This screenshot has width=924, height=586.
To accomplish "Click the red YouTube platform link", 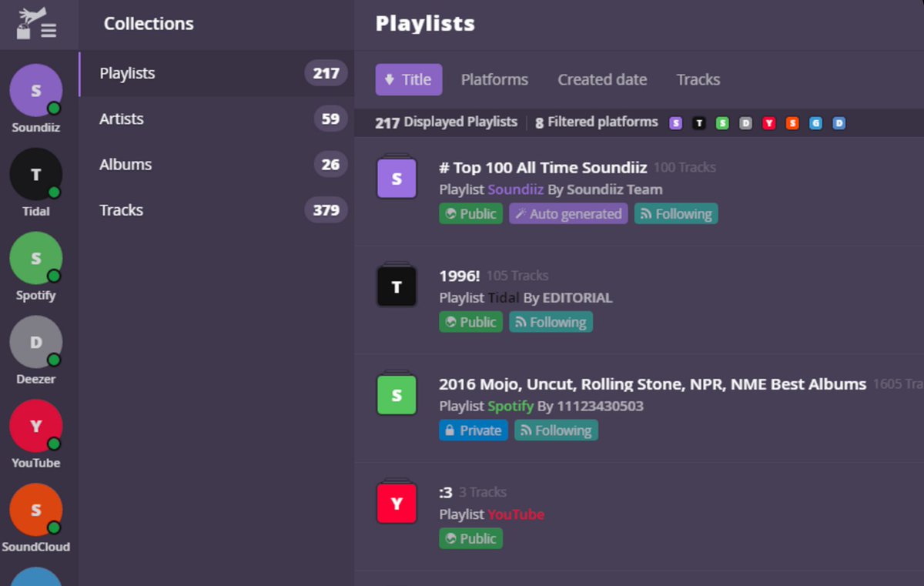I will [x=516, y=514].
